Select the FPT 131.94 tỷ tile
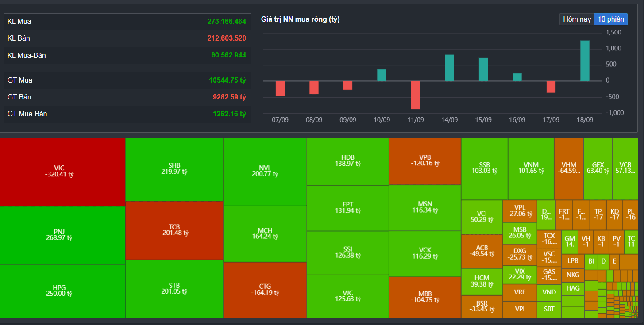This screenshot has height=325, width=644. (348, 208)
